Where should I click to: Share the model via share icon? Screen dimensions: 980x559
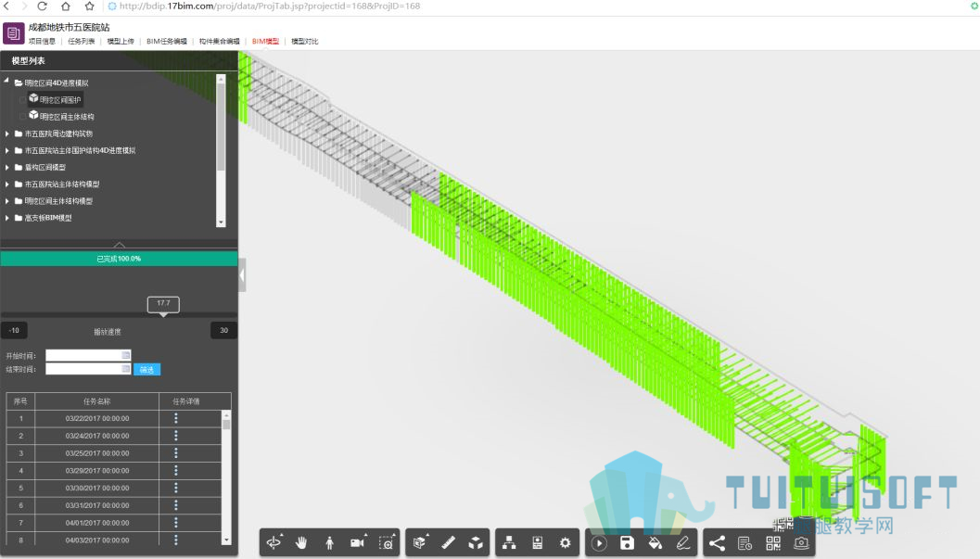717,542
